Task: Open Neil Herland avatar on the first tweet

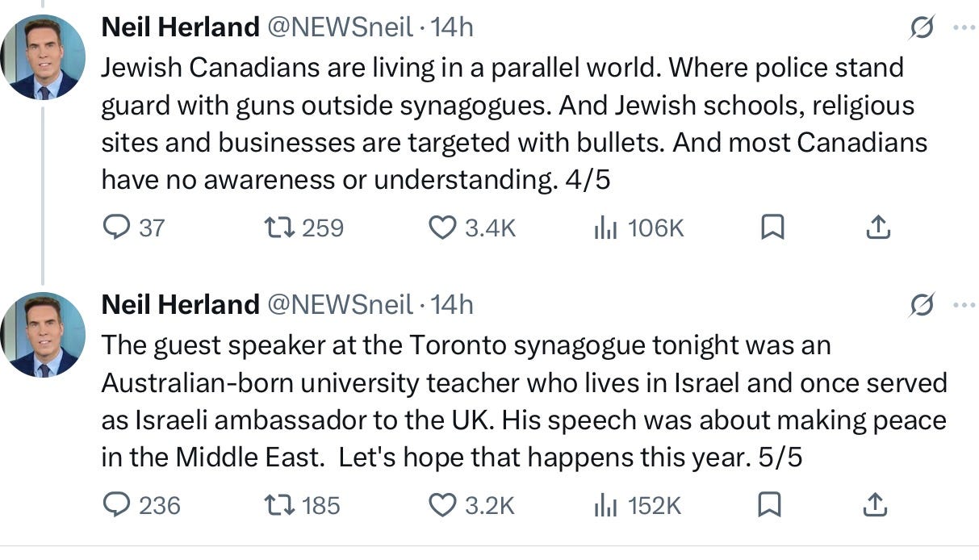Action: 44,56
